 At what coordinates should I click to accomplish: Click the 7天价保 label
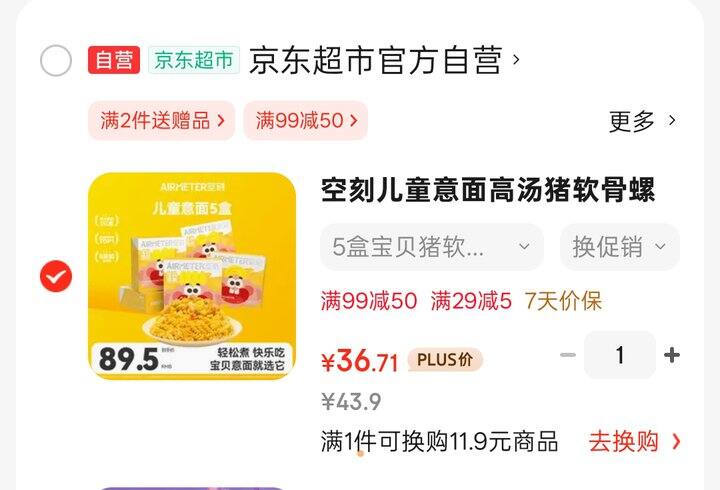click(563, 301)
